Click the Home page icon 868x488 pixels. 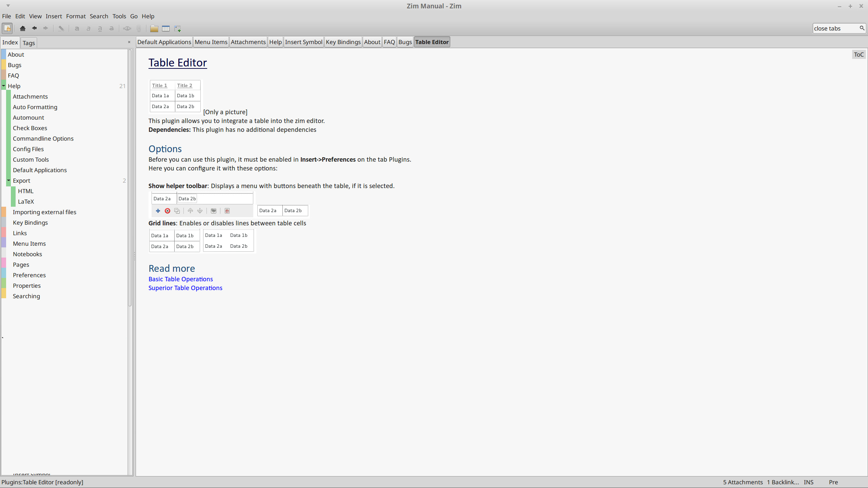tap(23, 28)
